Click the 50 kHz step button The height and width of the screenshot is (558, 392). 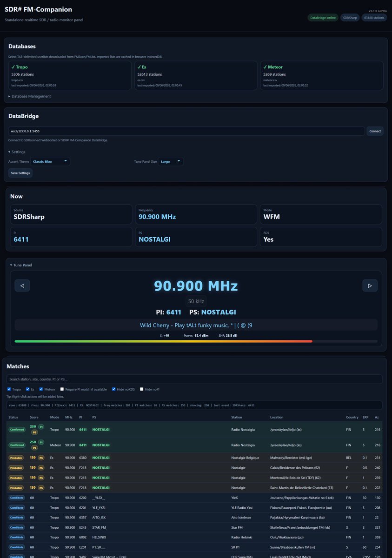(196, 301)
